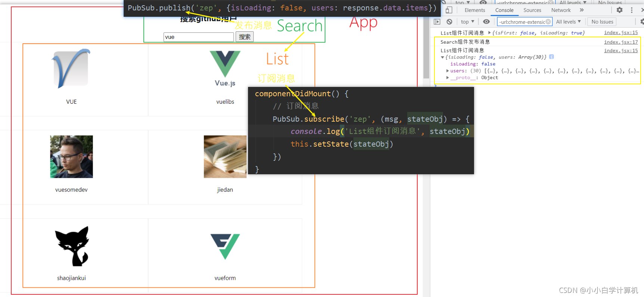The height and width of the screenshot is (297, 644).
Task: Clear the console filter text
Action: pyautogui.click(x=548, y=22)
